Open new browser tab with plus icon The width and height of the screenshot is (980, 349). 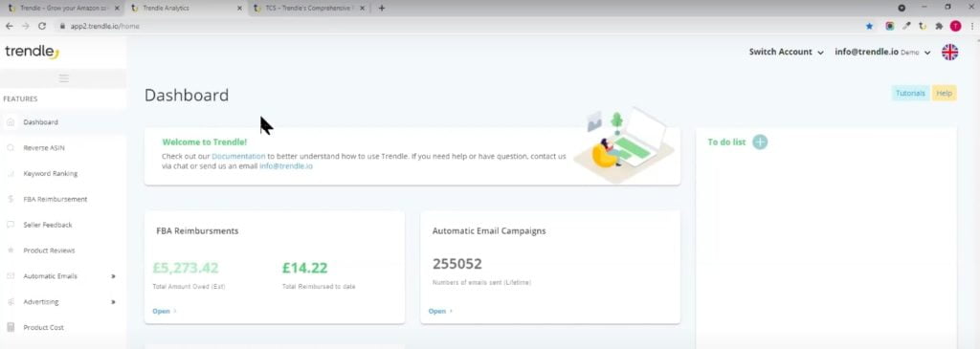382,8
